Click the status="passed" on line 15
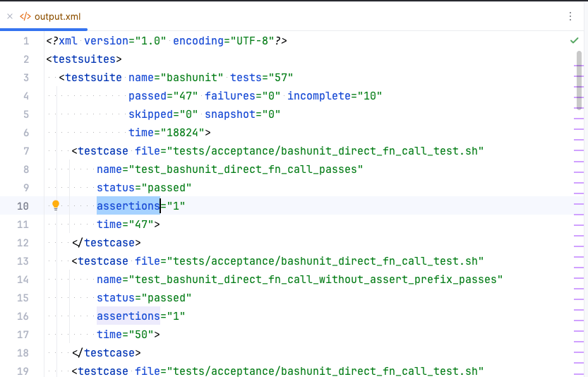 (x=144, y=298)
